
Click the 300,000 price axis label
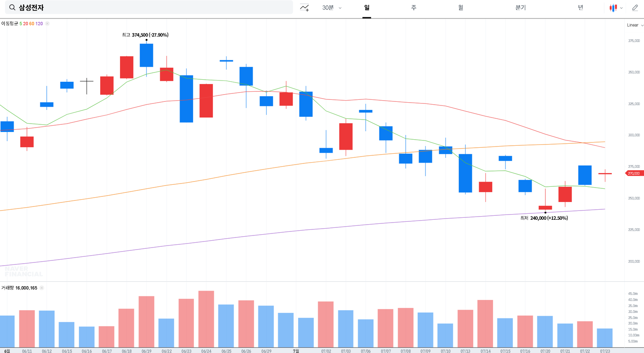tap(634, 135)
